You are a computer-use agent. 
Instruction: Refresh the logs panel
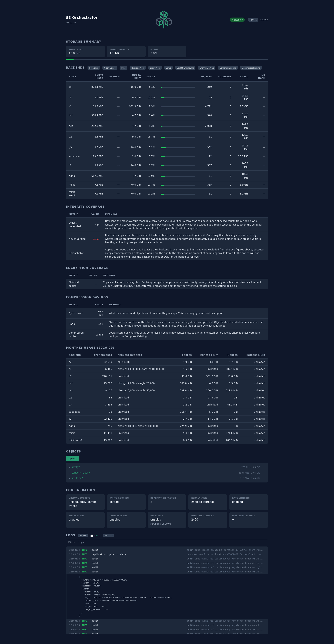(83, 535)
